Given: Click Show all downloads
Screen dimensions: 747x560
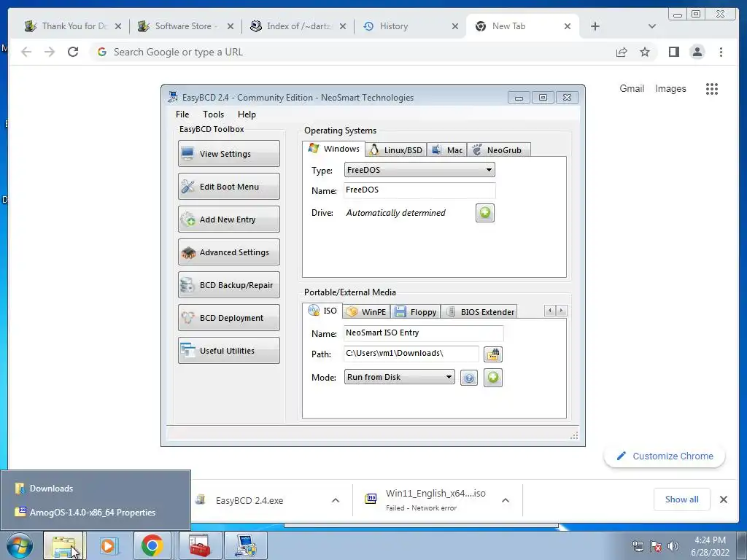Looking at the screenshot, I should point(682,499).
